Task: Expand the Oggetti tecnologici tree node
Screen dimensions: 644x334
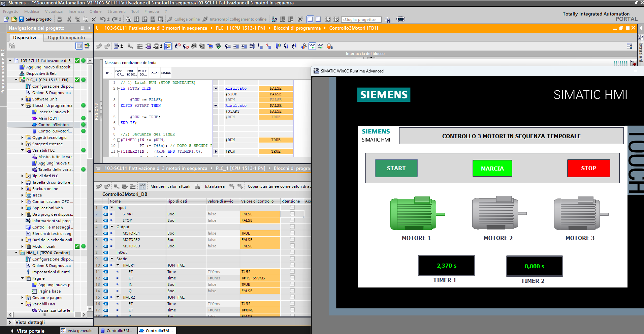Action: coord(23,138)
